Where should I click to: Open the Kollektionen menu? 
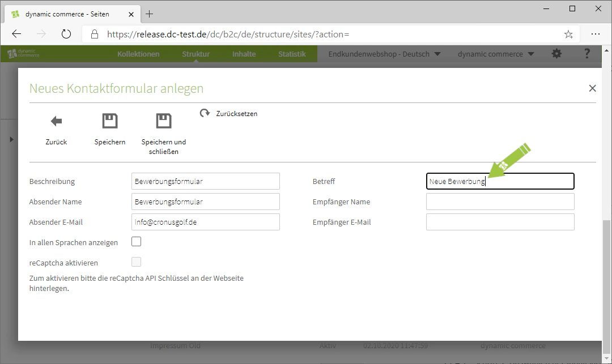click(x=138, y=54)
